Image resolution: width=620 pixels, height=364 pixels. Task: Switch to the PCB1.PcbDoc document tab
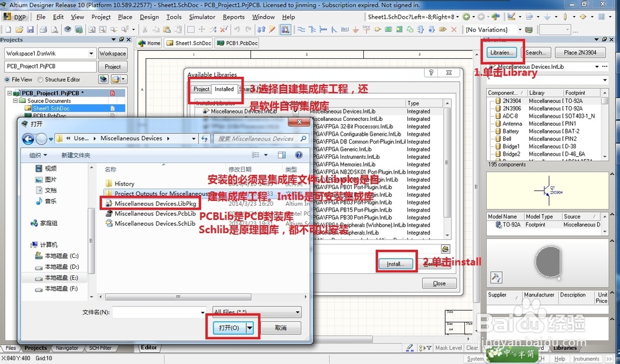coord(237,43)
